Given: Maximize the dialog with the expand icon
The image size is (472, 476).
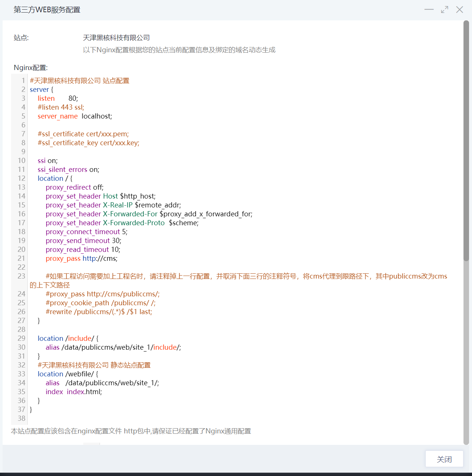Looking at the screenshot, I should [x=444, y=10].
